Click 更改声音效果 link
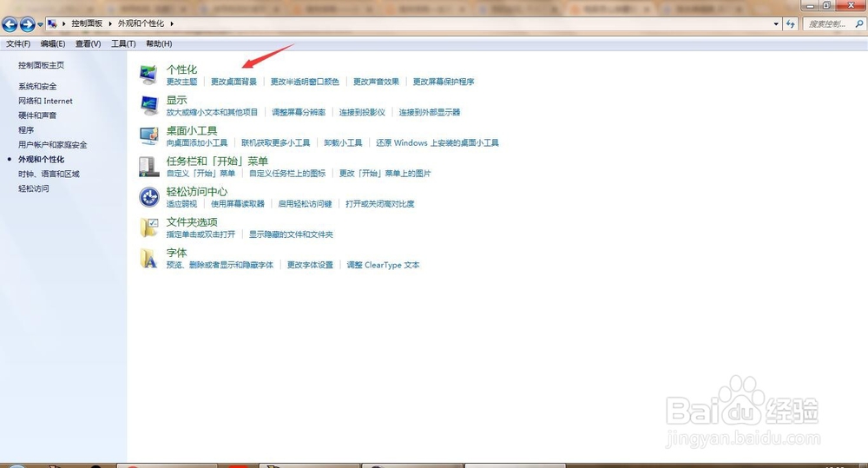868x468 pixels. pyautogui.click(x=376, y=82)
